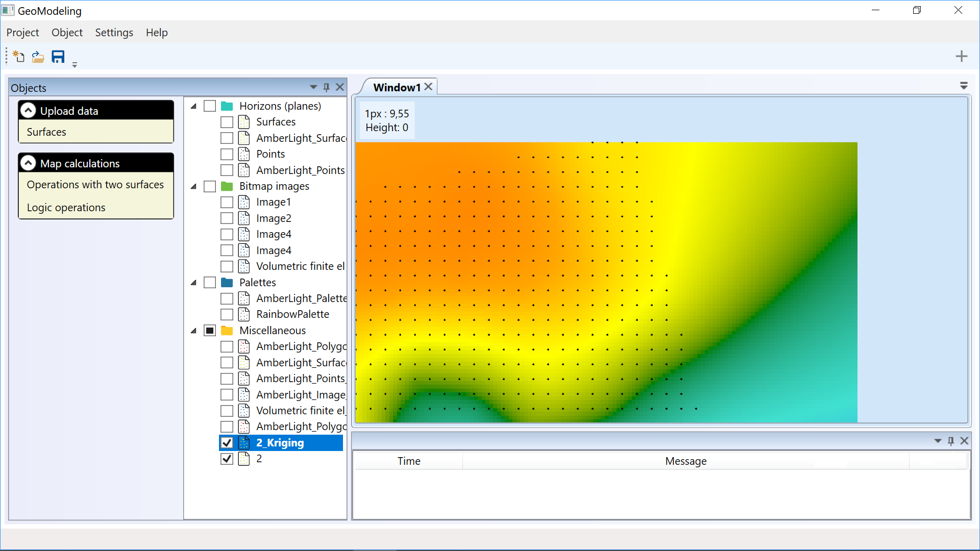
Task: Open Operations with two surfaces
Action: coord(95,185)
